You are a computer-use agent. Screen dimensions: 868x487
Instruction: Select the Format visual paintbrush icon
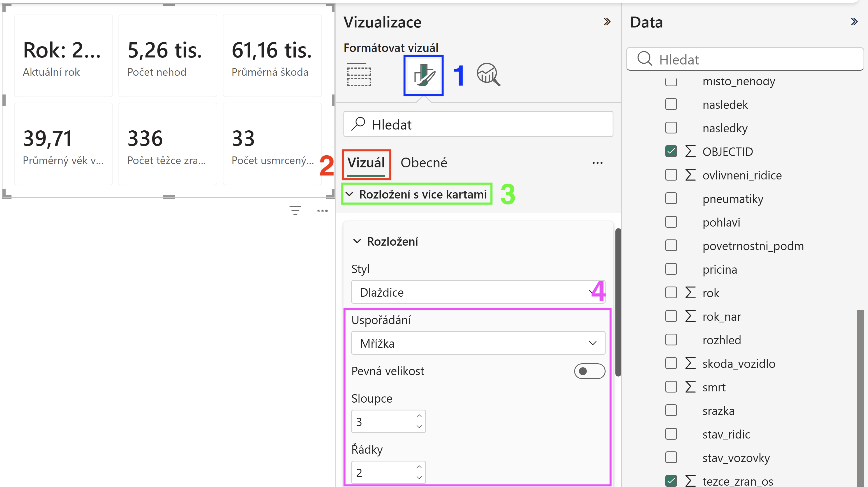click(424, 75)
